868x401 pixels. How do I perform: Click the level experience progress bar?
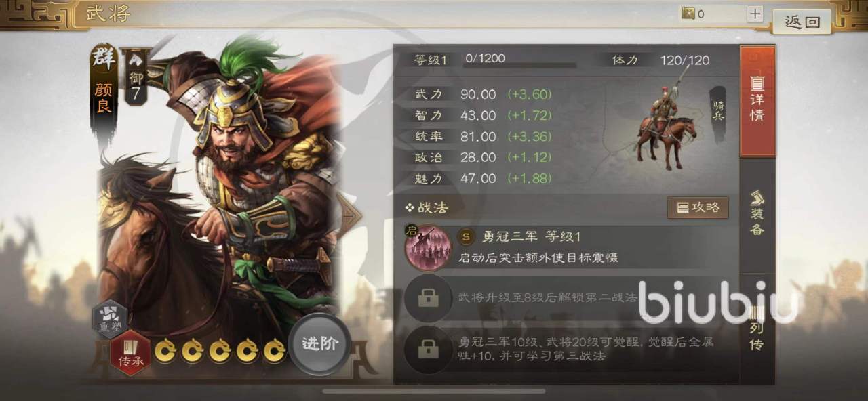[519, 66]
